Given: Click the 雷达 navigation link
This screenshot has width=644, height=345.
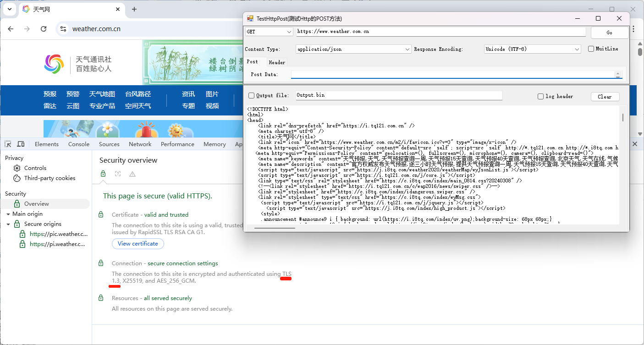Looking at the screenshot, I should coord(50,106).
